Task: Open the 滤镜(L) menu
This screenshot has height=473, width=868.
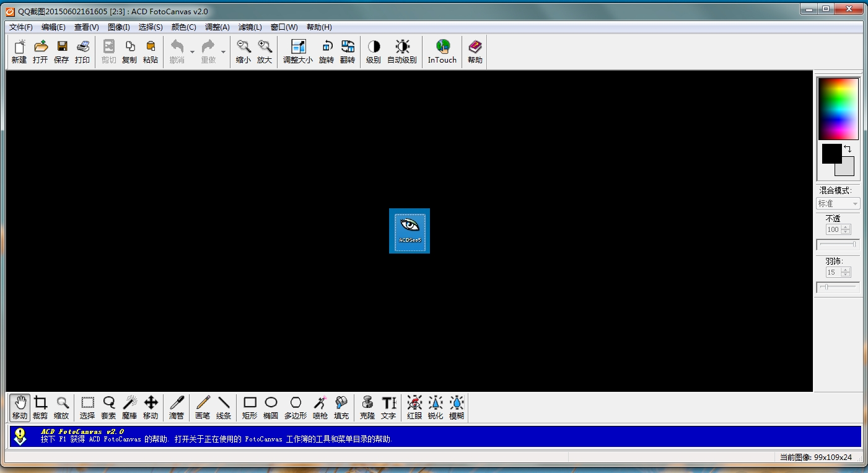Action: [250, 27]
